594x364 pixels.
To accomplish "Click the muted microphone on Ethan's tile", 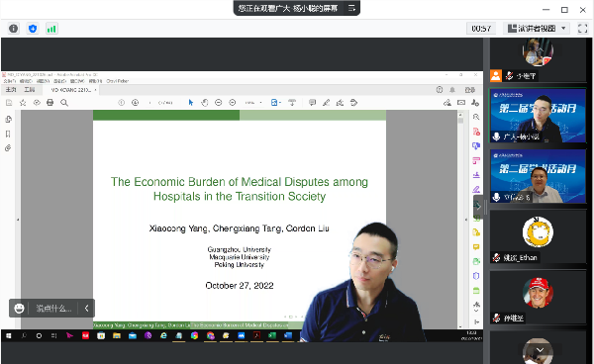I will 496,258.
